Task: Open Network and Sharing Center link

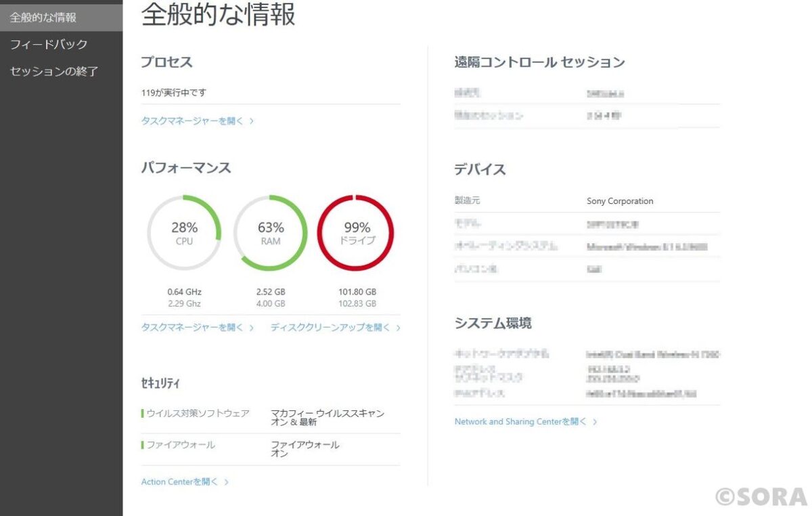Action: click(520, 421)
